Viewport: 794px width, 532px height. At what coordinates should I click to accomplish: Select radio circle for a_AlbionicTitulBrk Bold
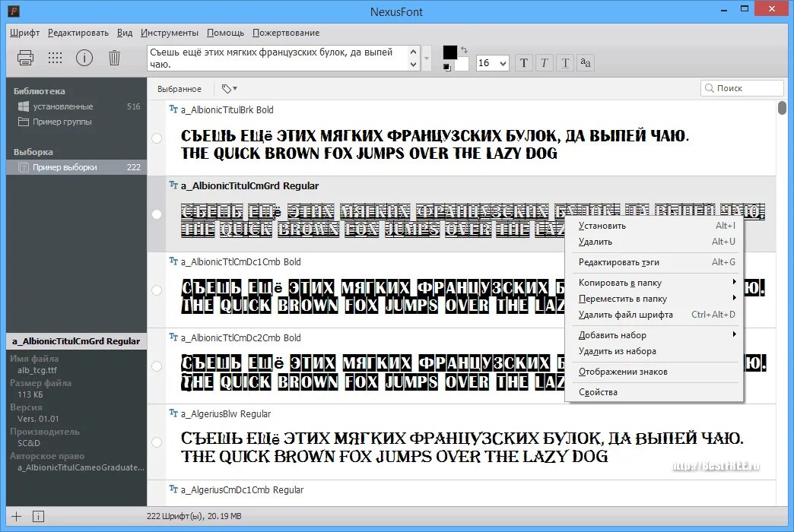point(157,138)
